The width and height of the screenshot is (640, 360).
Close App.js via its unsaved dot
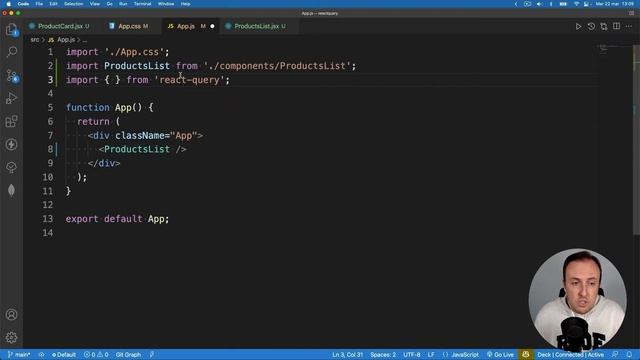coord(212,27)
